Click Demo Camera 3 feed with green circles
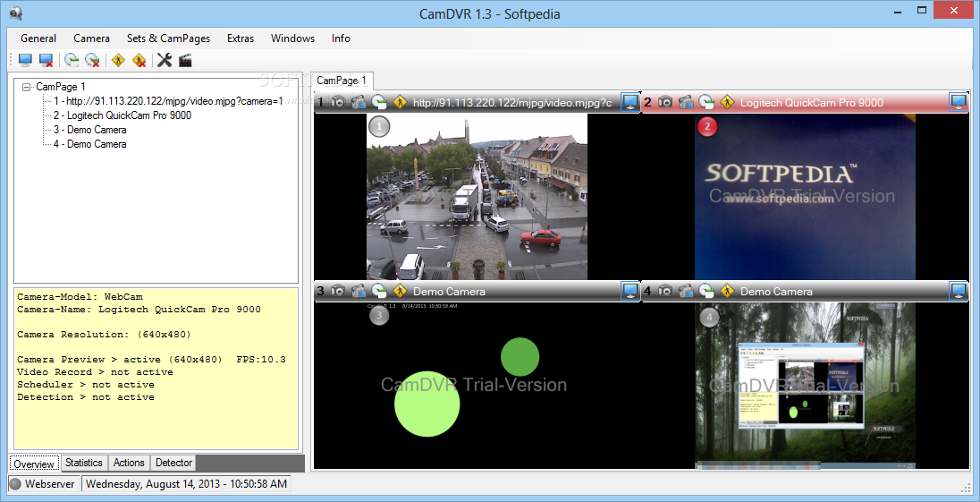This screenshot has height=502, width=980. point(477,386)
